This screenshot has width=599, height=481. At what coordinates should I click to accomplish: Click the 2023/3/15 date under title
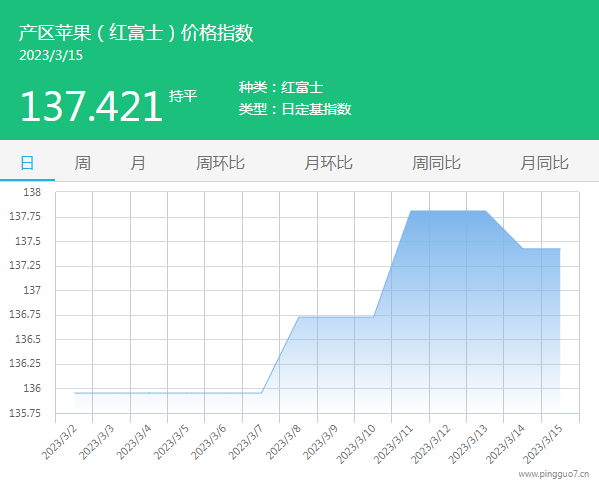(x=51, y=55)
